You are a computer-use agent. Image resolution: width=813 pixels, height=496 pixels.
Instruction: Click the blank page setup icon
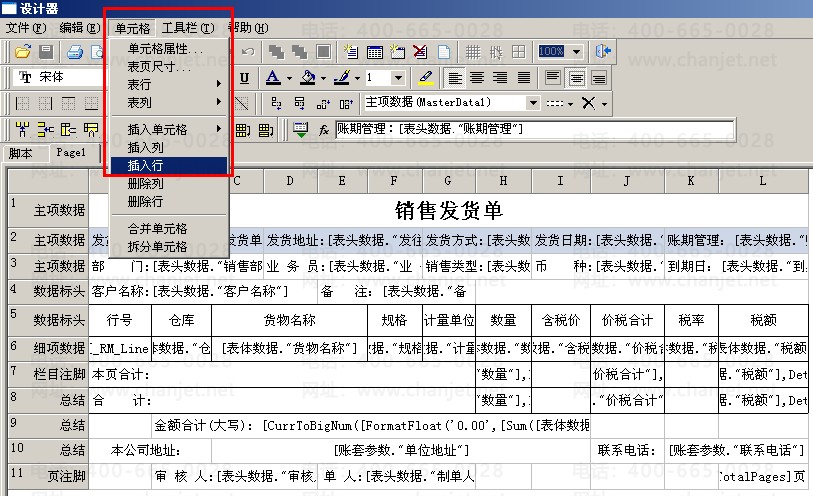pyautogui.click(x=444, y=52)
